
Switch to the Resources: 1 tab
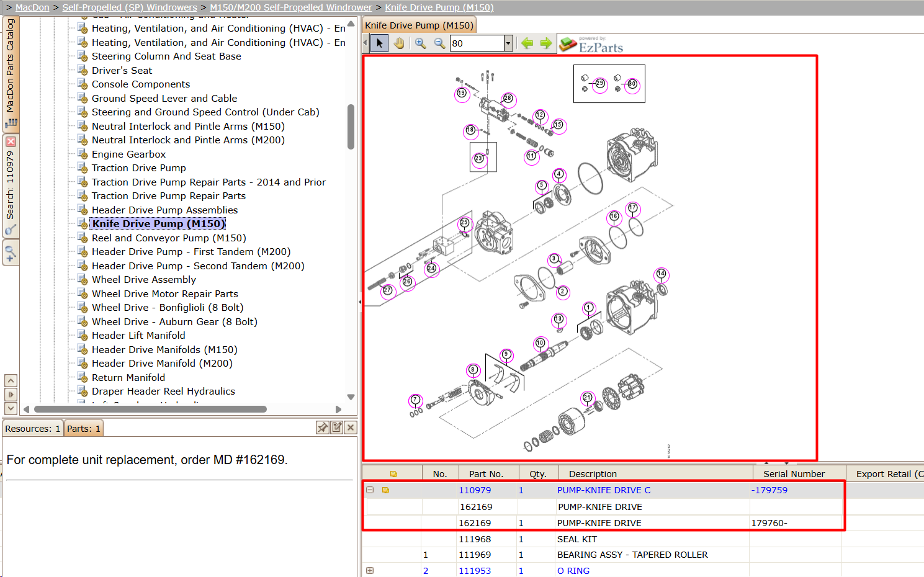[x=32, y=429]
